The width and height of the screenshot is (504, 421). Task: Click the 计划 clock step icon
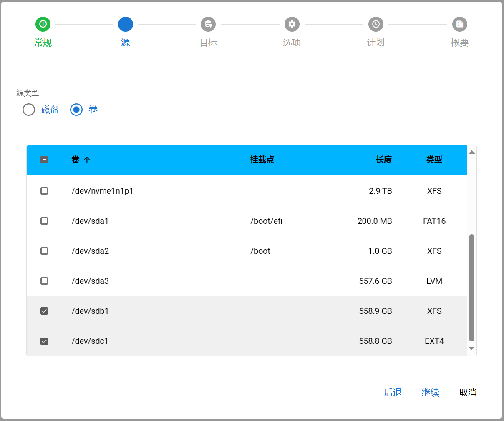[x=376, y=24]
